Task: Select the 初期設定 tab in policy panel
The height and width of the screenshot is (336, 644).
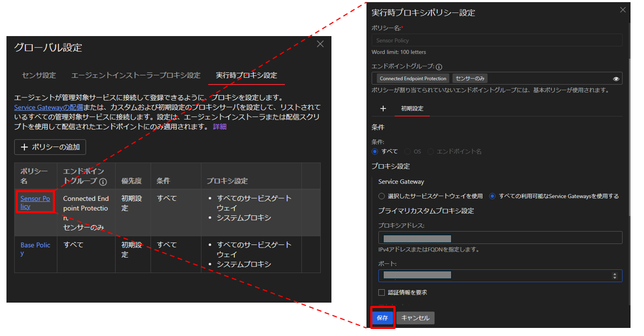Action: coord(412,108)
